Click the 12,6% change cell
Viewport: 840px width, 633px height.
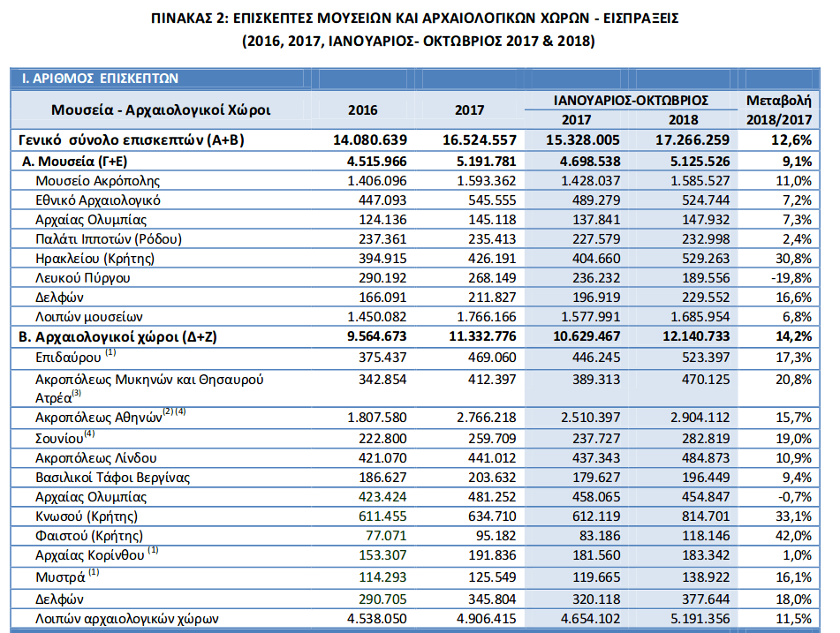coord(791,140)
